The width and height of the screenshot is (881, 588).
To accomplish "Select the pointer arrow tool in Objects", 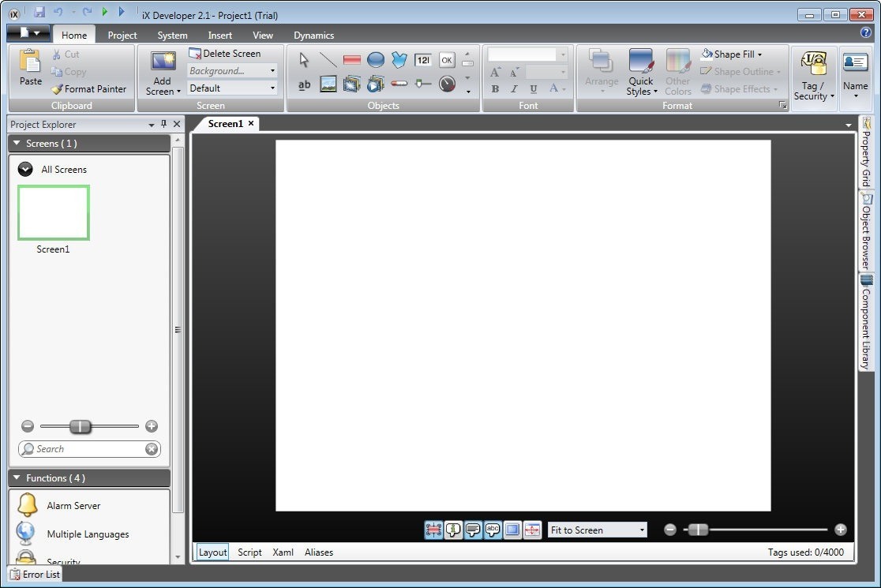I will [304, 59].
